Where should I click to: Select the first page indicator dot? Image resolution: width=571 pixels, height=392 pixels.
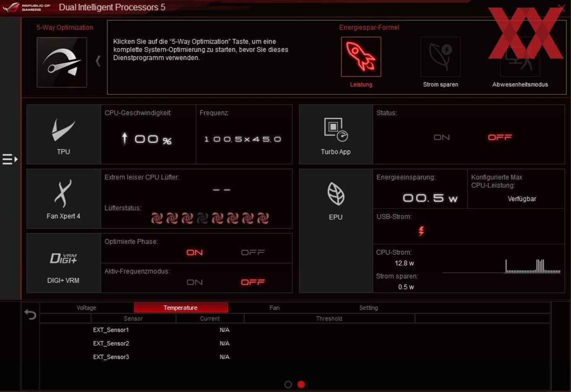(288, 384)
